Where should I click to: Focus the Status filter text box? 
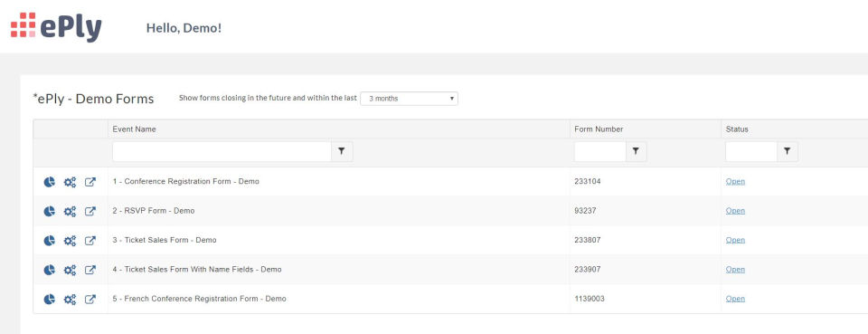[x=751, y=151]
